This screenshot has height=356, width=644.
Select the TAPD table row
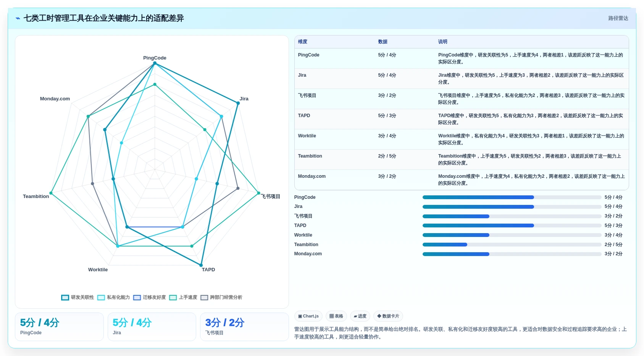(462, 119)
